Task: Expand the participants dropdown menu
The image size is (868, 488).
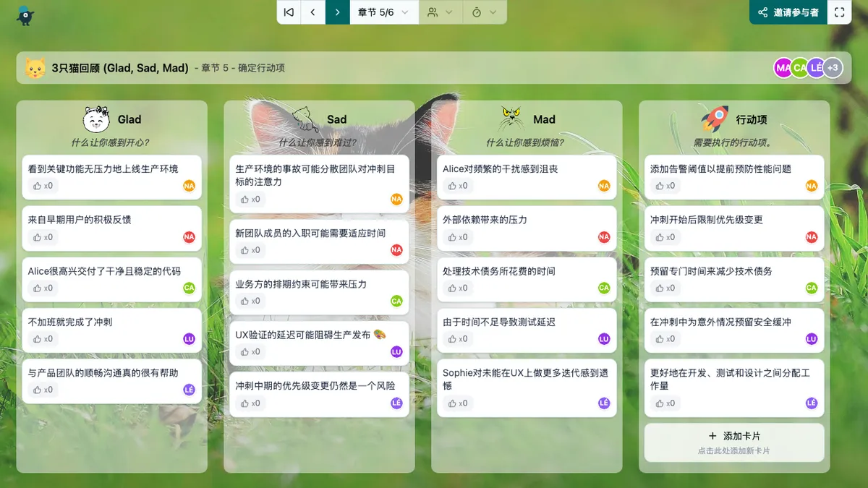Action: click(x=440, y=12)
